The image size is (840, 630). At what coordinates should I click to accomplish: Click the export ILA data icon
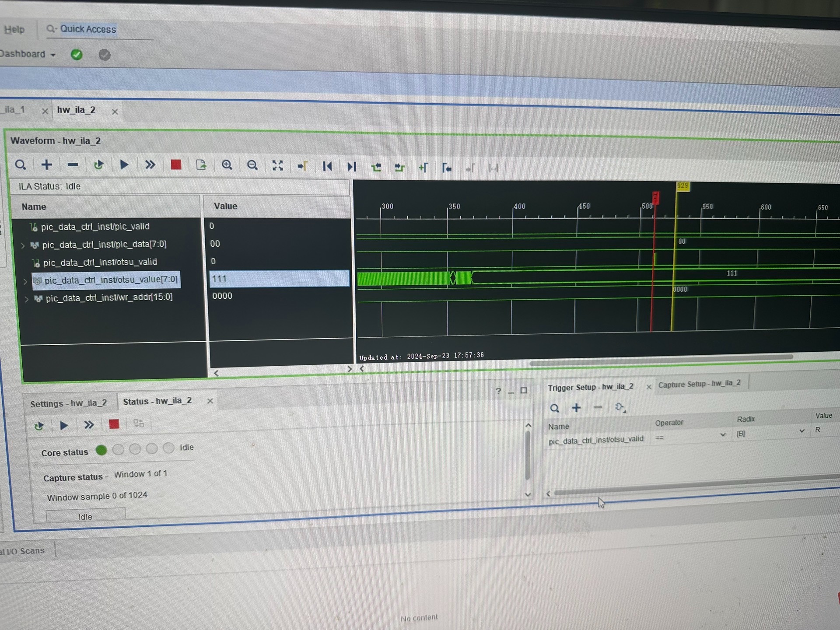click(201, 165)
